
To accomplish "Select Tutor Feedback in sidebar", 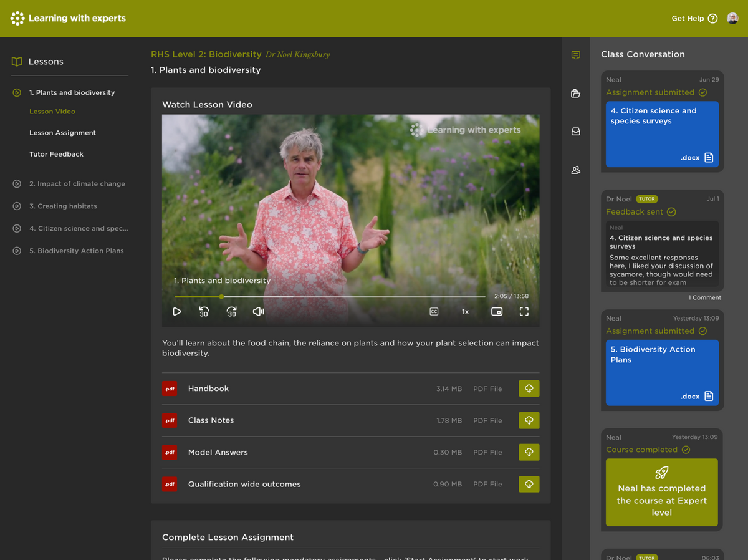I will tap(56, 154).
